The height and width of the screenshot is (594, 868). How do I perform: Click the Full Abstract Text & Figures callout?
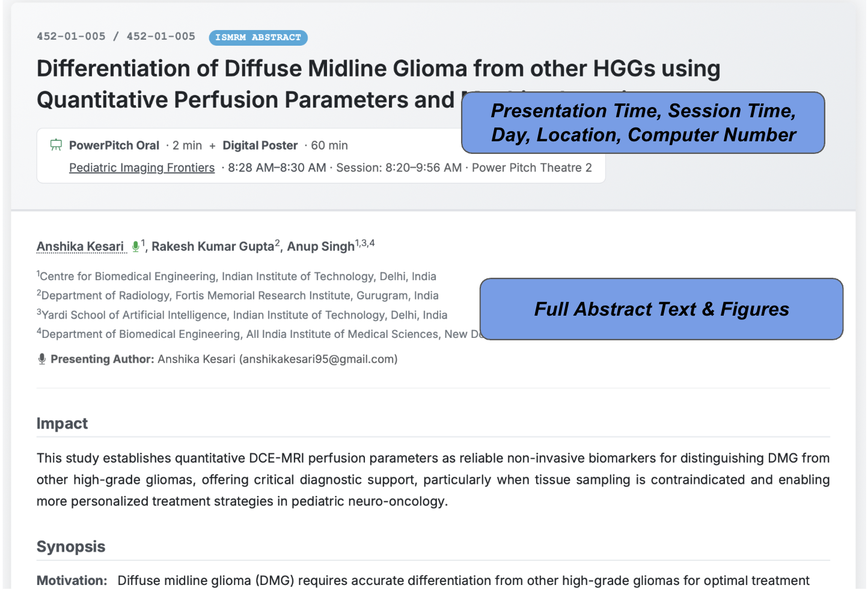[661, 309]
